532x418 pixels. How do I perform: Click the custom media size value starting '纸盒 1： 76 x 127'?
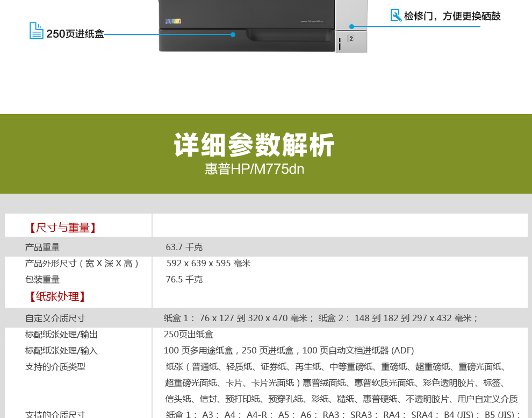pyautogui.click(x=321, y=318)
